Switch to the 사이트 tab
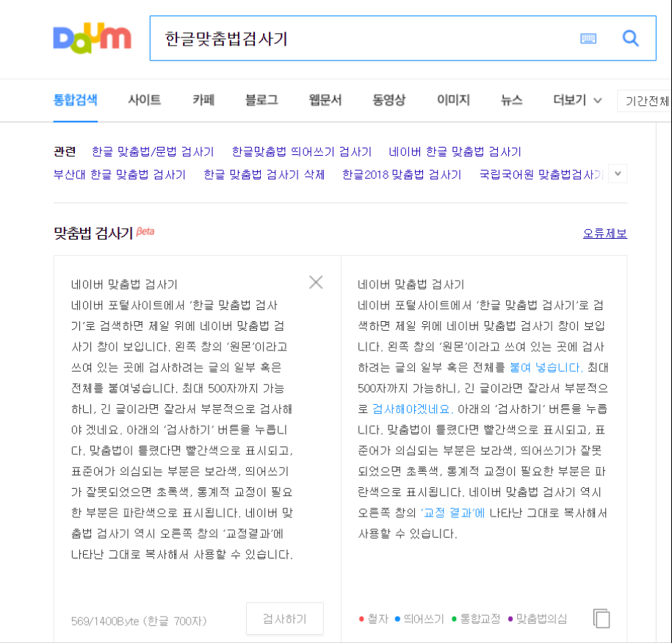Screen dimensions: 672x643 [x=145, y=100]
